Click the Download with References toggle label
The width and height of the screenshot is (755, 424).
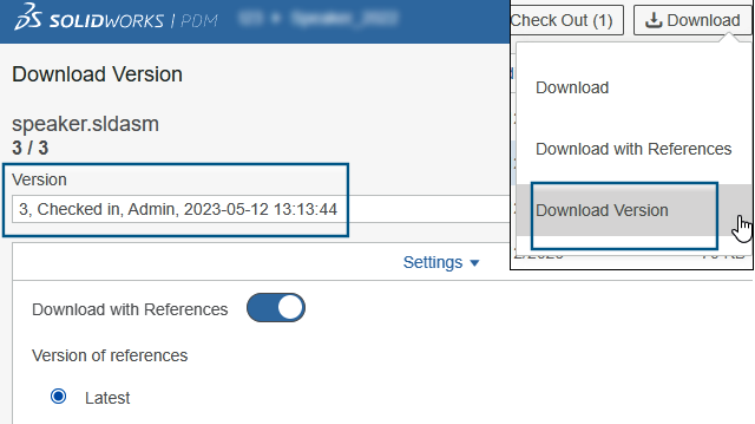[x=130, y=309]
